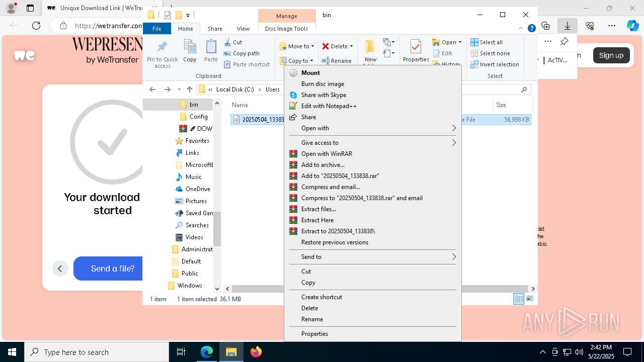644x362 pixels.
Task: Select Delete in the context menu
Action: tap(373, 308)
